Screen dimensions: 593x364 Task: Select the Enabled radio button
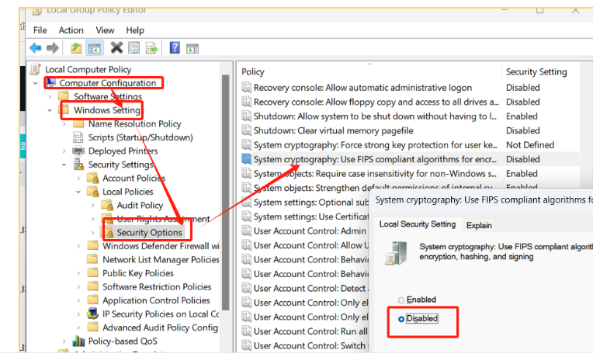pos(401,300)
